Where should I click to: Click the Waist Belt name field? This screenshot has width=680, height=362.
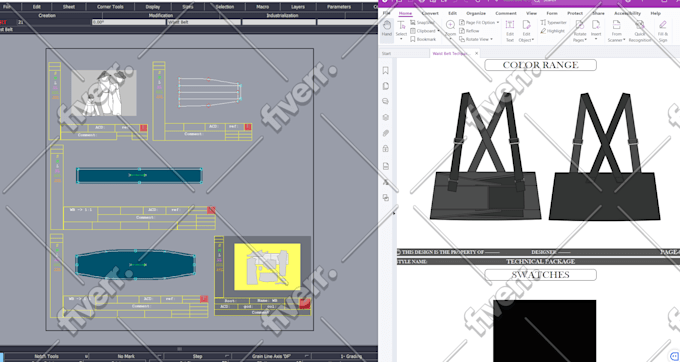click(x=204, y=22)
